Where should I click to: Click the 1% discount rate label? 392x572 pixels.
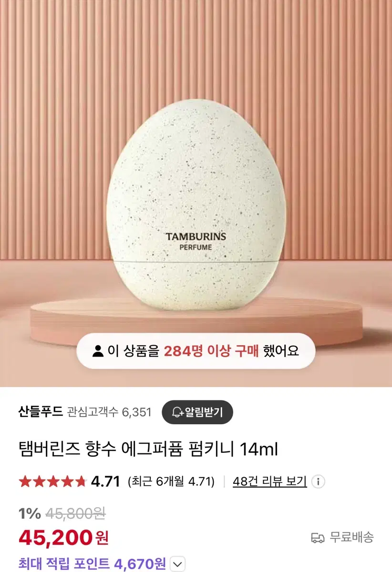30,513
